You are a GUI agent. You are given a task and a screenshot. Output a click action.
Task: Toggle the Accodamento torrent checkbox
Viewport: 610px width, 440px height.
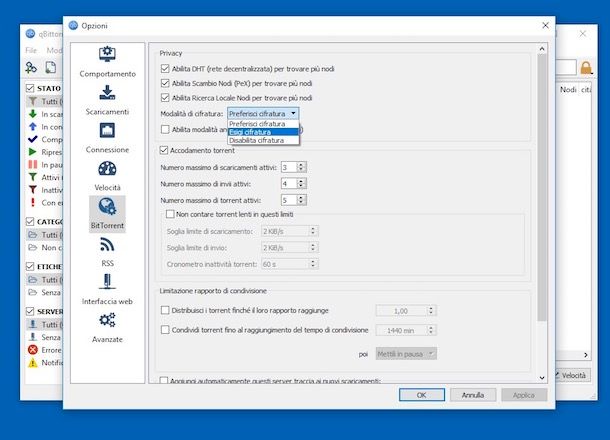click(164, 150)
